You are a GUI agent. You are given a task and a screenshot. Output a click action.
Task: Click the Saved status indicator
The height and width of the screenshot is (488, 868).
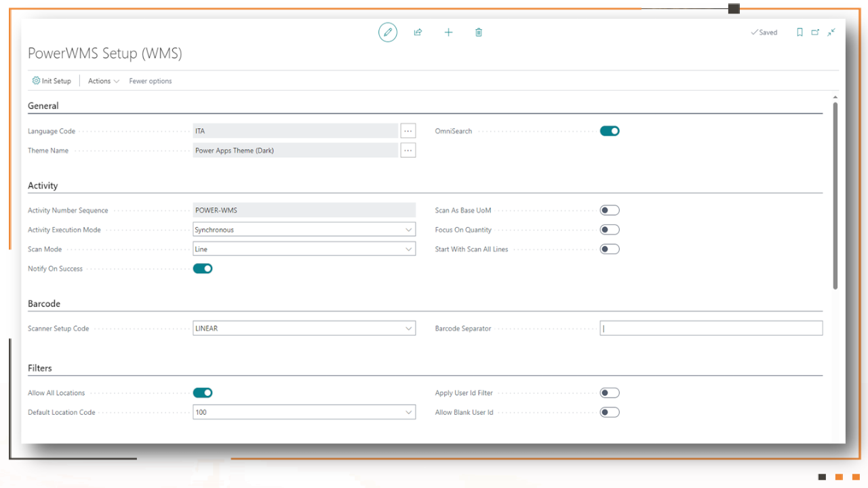coord(764,33)
